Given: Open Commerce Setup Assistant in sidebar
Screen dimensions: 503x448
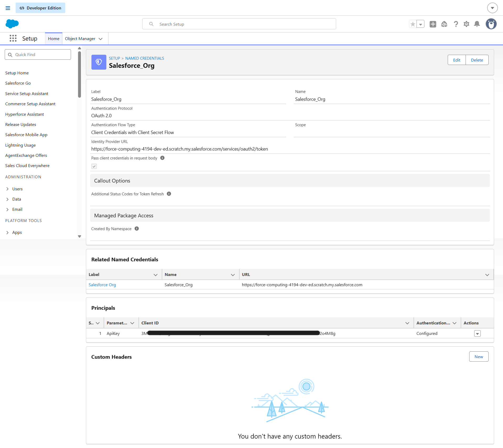Looking at the screenshot, I should pos(30,104).
